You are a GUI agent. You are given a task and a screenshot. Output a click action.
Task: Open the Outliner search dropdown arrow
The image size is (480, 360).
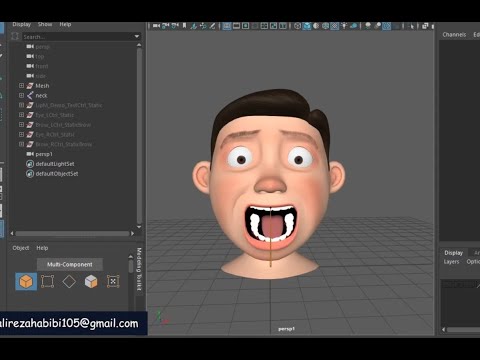coord(137,36)
